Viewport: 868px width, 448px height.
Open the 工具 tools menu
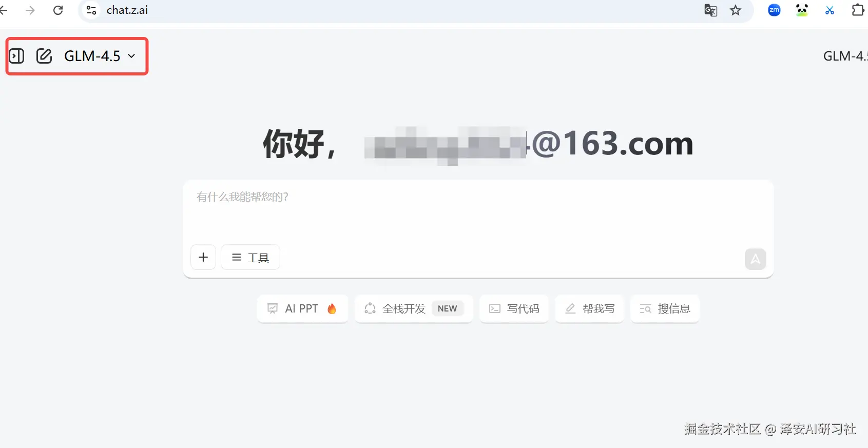click(x=250, y=257)
